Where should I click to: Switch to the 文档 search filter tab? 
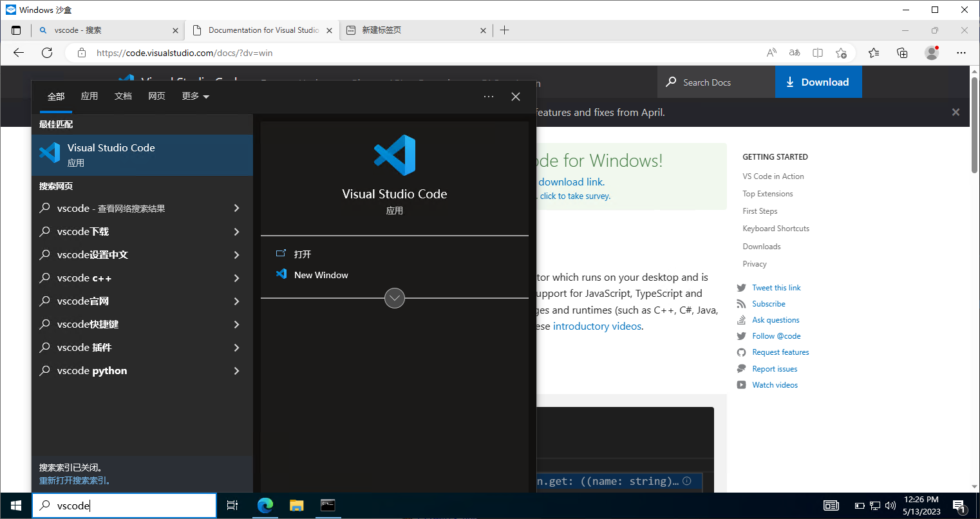click(x=123, y=96)
